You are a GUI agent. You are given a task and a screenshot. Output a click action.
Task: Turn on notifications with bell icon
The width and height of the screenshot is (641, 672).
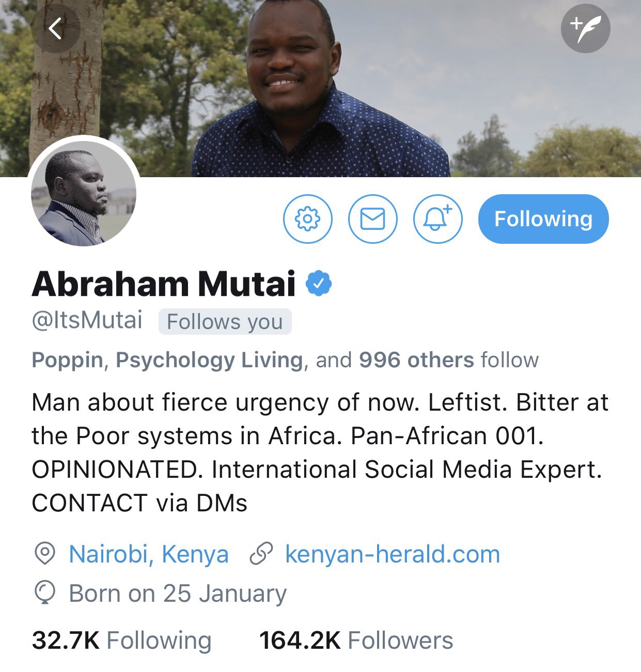pos(438,219)
